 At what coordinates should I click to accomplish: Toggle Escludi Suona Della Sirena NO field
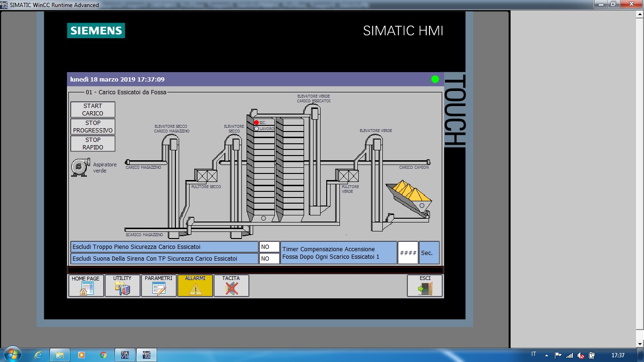269,259
